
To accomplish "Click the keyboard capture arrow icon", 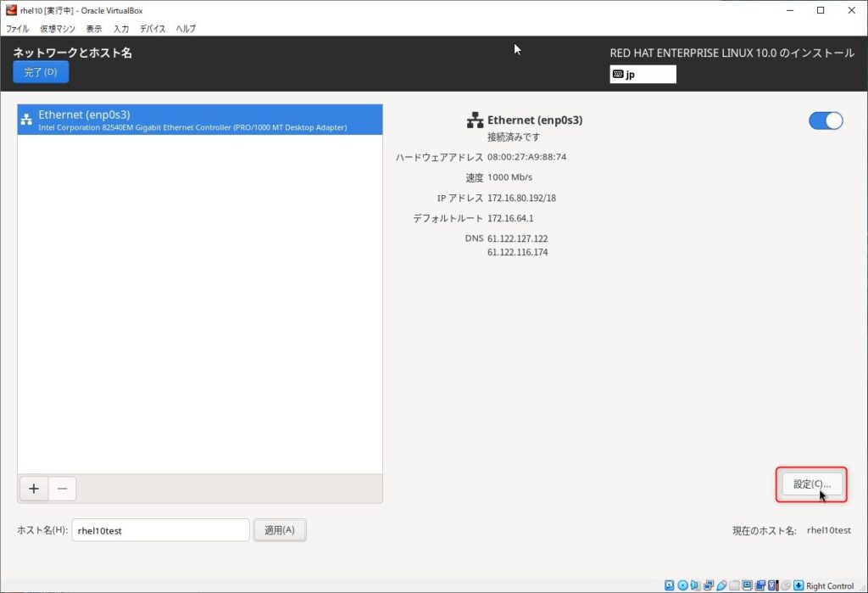I will click(x=798, y=585).
